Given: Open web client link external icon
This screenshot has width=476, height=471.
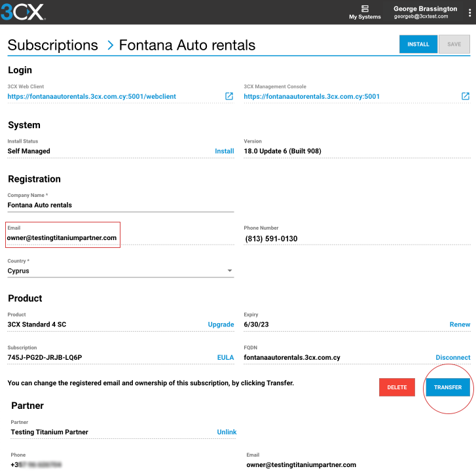Looking at the screenshot, I should 229,96.
